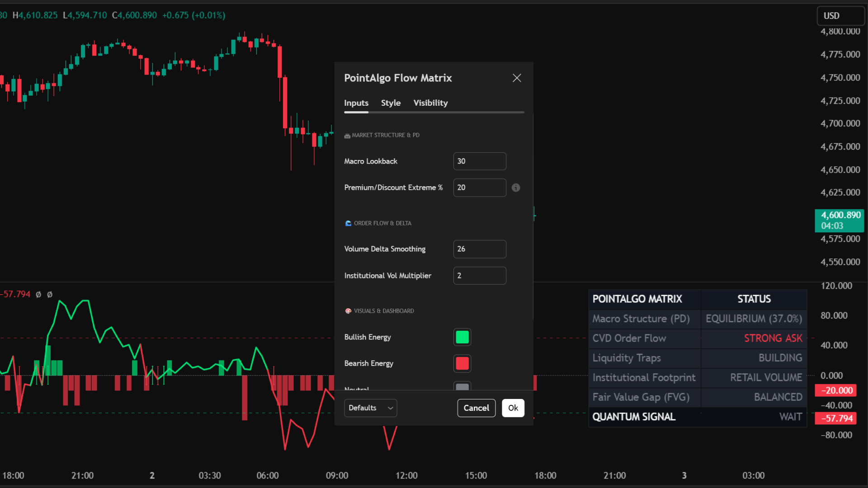Open the Defaults dropdown
868x488 pixels.
[370, 408]
